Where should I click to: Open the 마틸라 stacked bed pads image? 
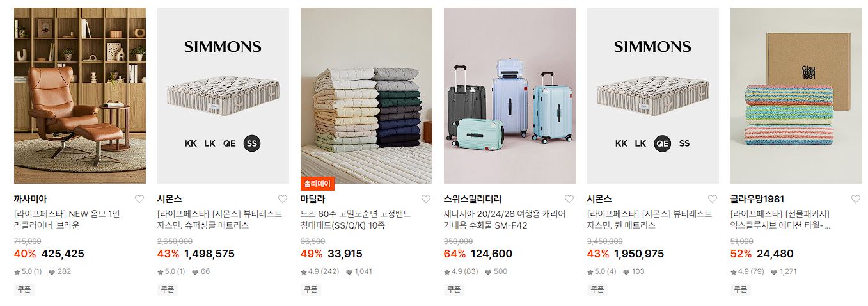coord(367,95)
